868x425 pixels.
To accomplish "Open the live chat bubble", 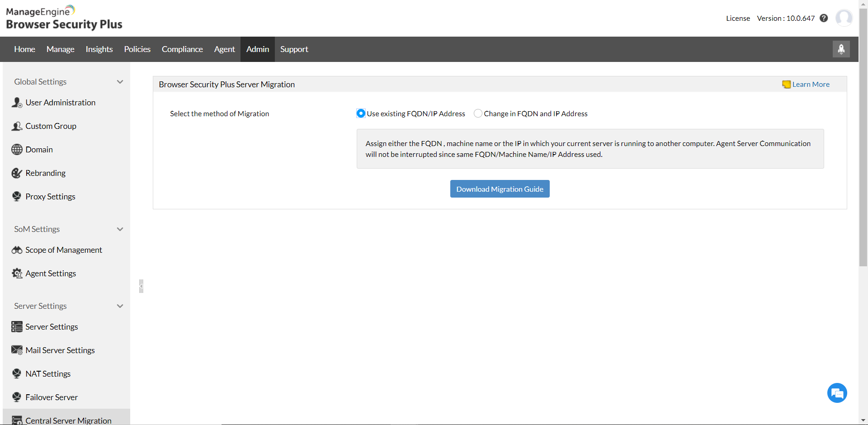I will (x=837, y=393).
